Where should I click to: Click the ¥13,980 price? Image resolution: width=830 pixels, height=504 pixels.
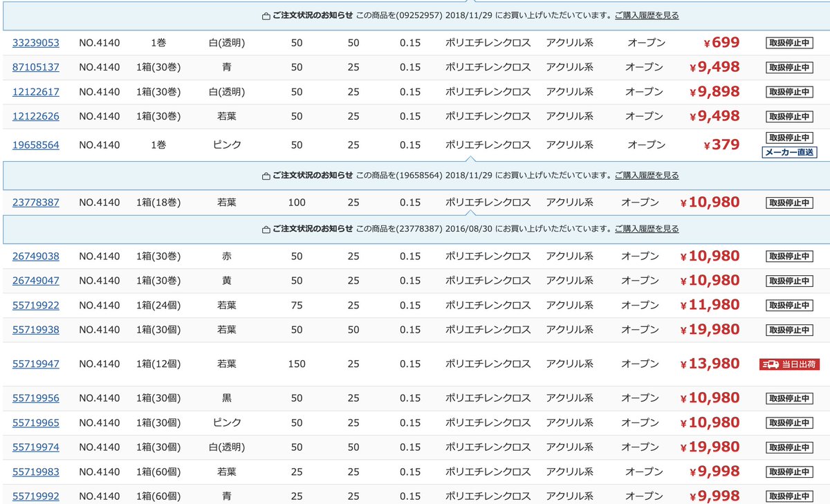(x=710, y=364)
